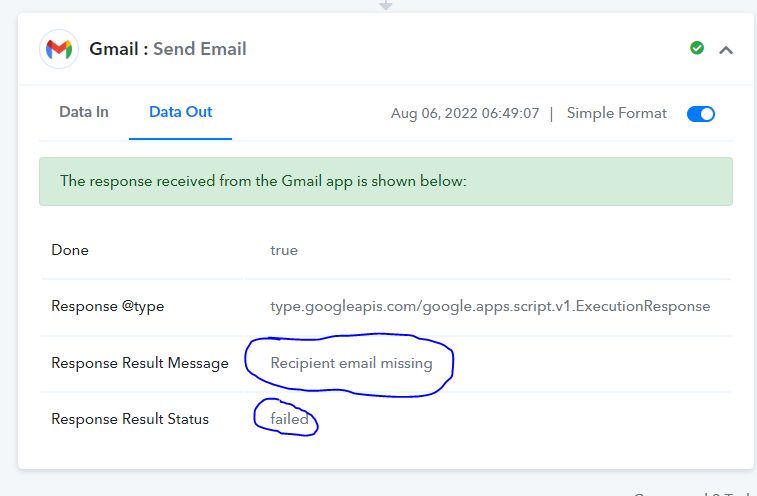Click the Recipient email missing message
757x496 pixels.
click(x=351, y=363)
